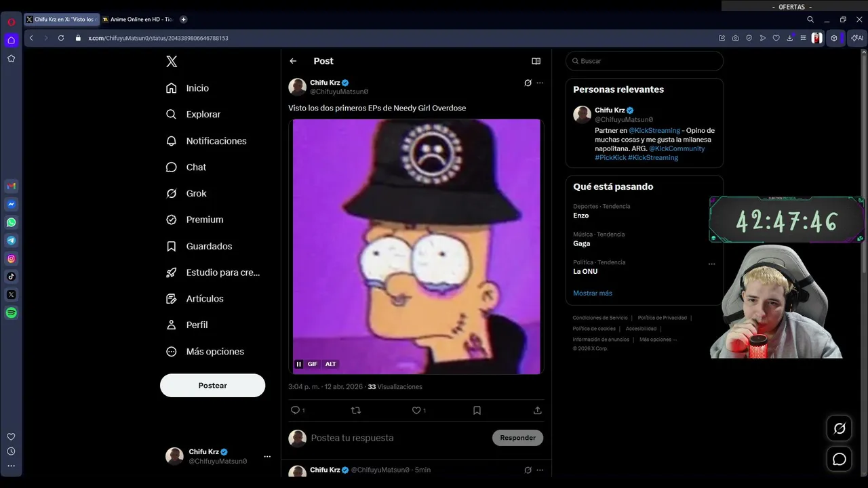Open Telegram in the Opera sidebar
Viewport: 868px width, 488px height.
pyautogui.click(x=11, y=240)
